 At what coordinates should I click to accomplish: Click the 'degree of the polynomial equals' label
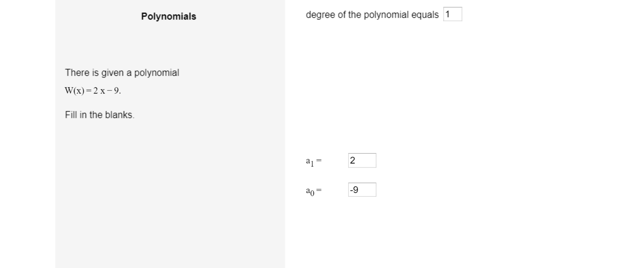point(372,14)
